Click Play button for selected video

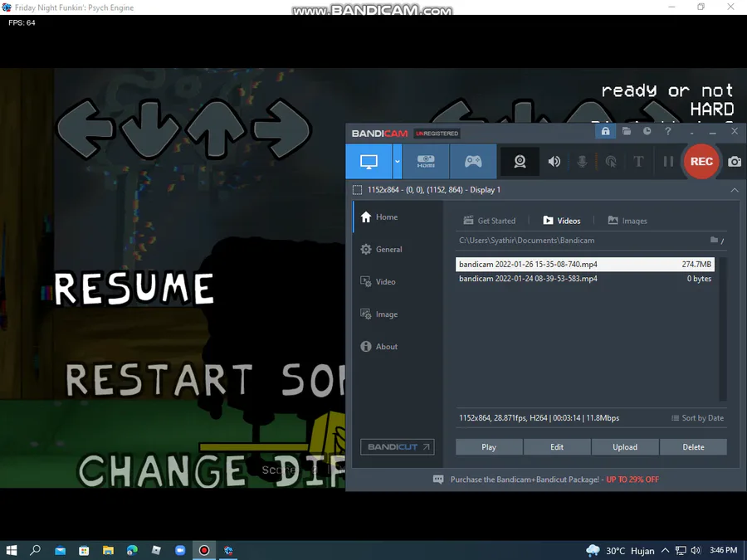(489, 447)
